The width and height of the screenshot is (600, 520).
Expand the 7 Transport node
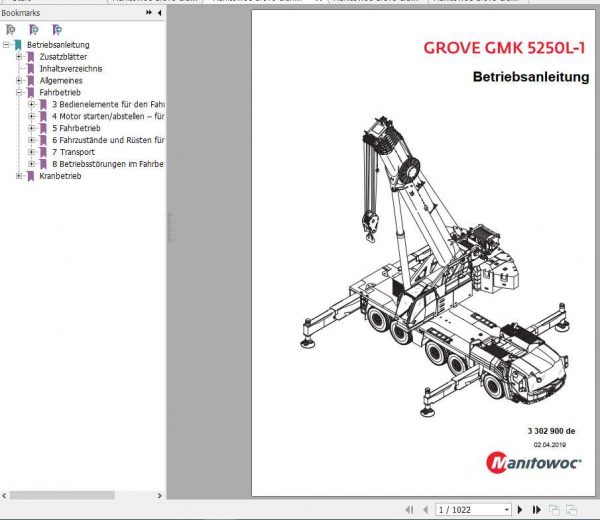tap(31, 152)
